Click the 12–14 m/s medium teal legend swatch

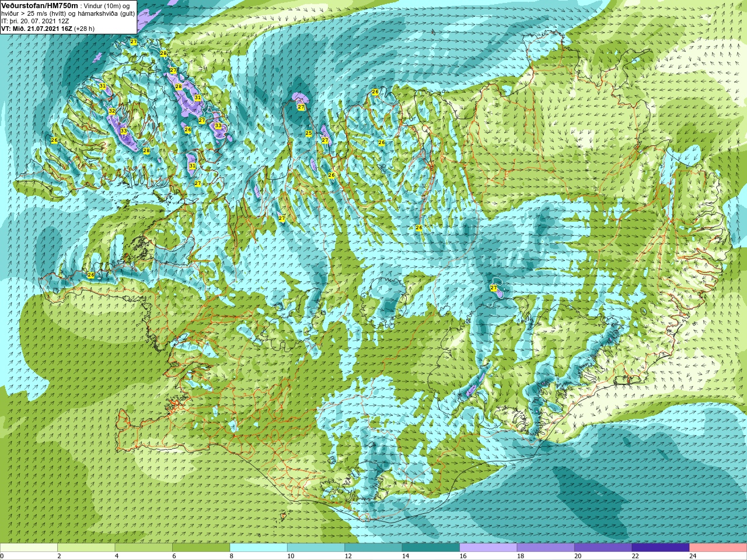coord(373,548)
